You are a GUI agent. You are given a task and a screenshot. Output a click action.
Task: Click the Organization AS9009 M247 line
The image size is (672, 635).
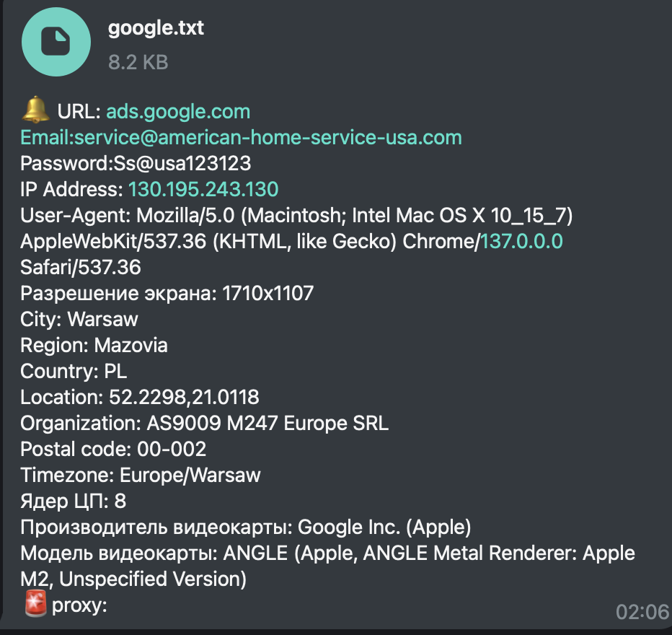click(x=204, y=423)
